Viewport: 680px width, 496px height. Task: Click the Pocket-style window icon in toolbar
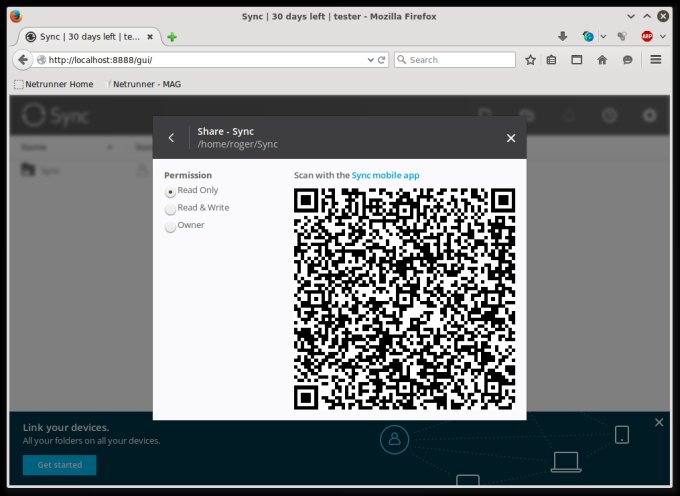pyautogui.click(x=576, y=60)
